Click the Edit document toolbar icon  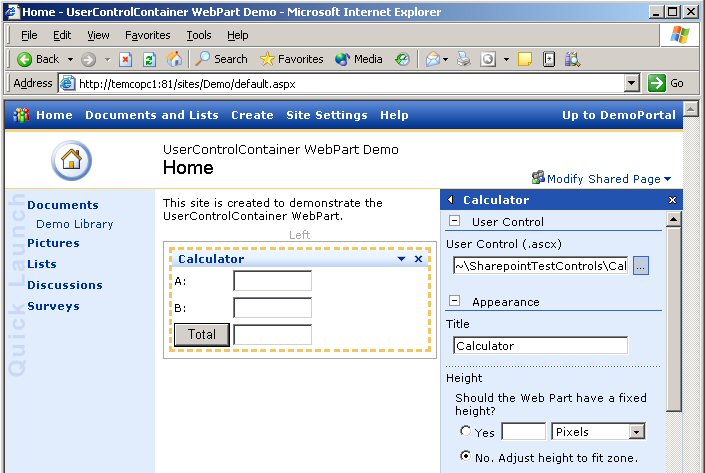coord(488,59)
